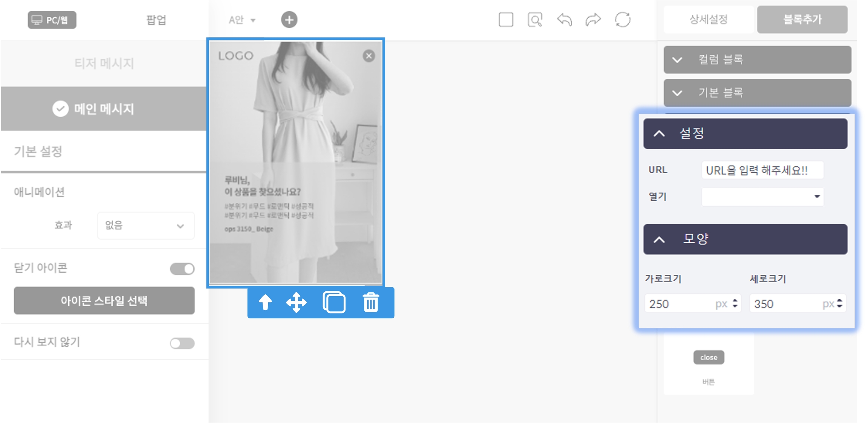Image resolution: width=868 pixels, height=423 pixels.
Task: Enable the 다시 보지 않기 switch
Action: pyautogui.click(x=182, y=343)
